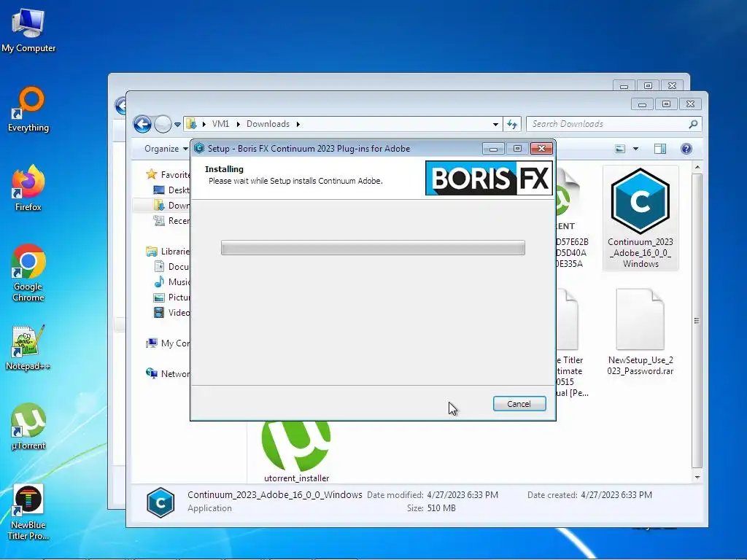The height and width of the screenshot is (560, 747).
Task: Maximize the background Explorer window
Action: pos(648,86)
